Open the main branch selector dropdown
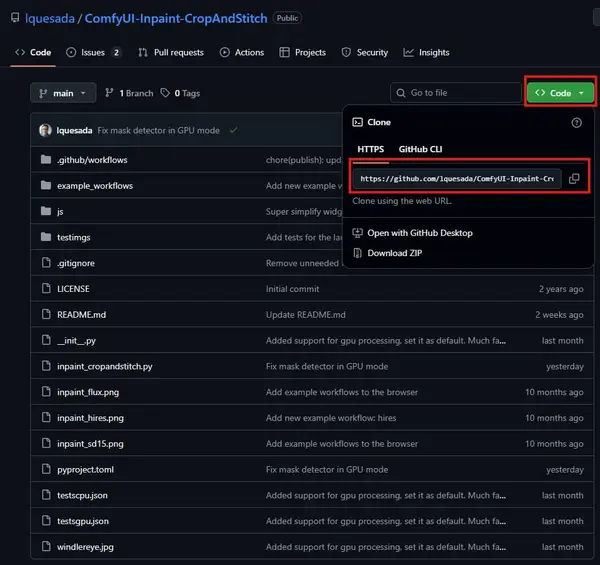The image size is (600, 565). pyautogui.click(x=63, y=93)
